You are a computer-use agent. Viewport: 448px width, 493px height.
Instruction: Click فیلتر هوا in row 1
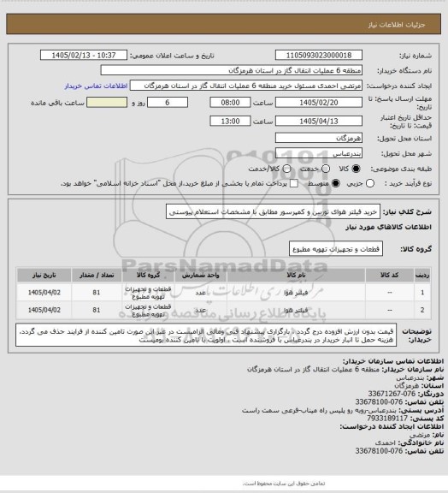coord(296,293)
